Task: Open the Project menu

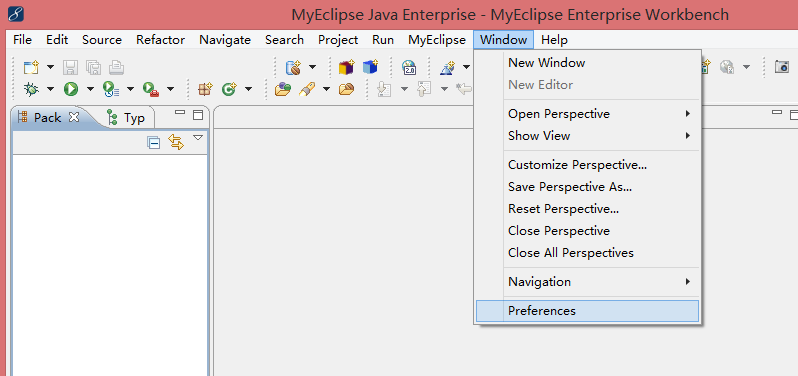Action: 338,40
